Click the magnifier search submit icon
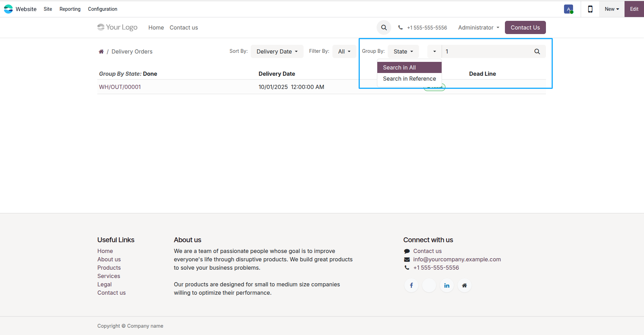 click(537, 51)
